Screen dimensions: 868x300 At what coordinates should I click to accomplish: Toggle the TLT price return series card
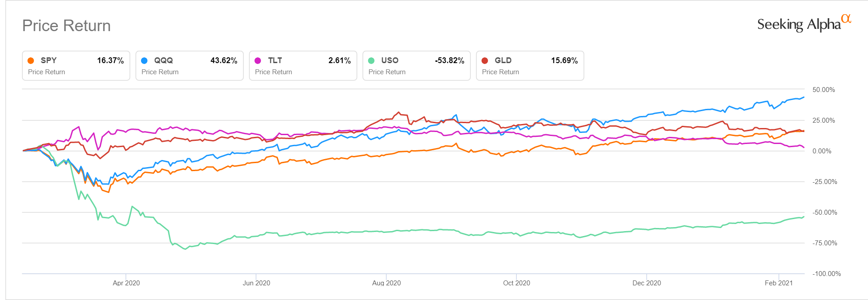(303, 66)
